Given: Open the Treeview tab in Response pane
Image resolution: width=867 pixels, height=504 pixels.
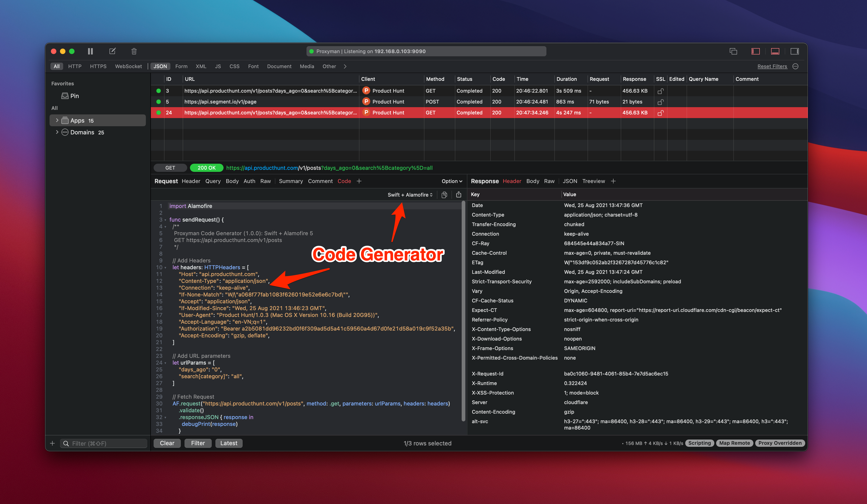Looking at the screenshot, I should (593, 181).
